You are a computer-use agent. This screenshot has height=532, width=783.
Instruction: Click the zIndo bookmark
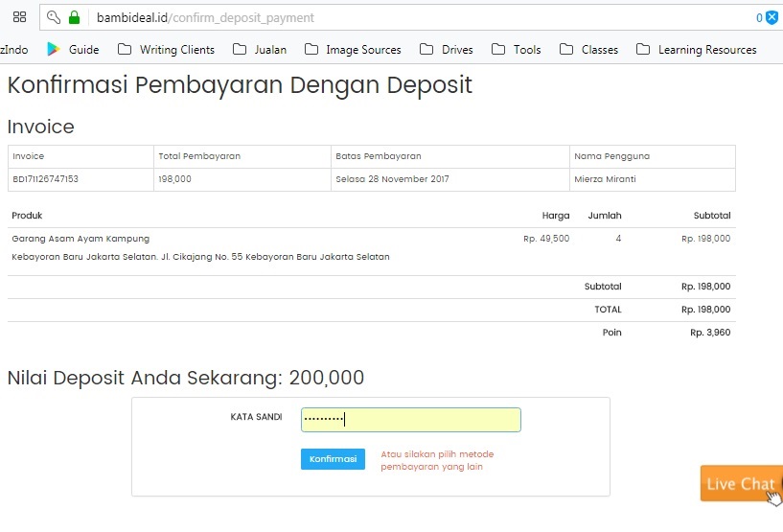click(x=13, y=50)
